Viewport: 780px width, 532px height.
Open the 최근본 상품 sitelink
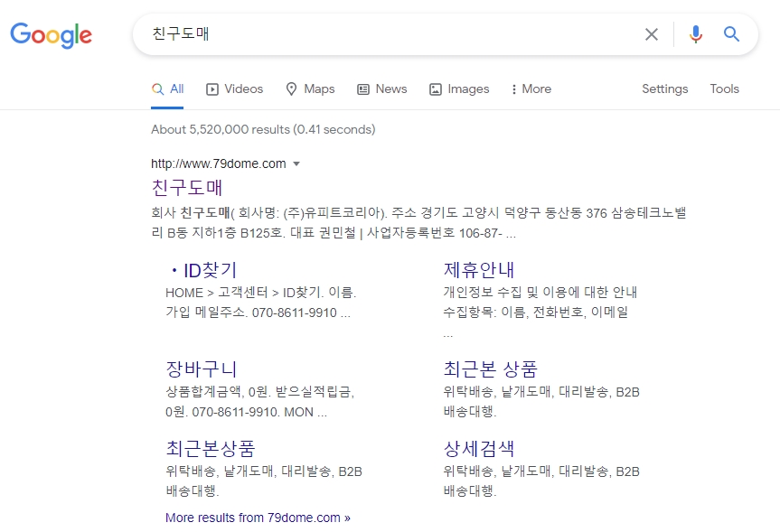tap(491, 369)
